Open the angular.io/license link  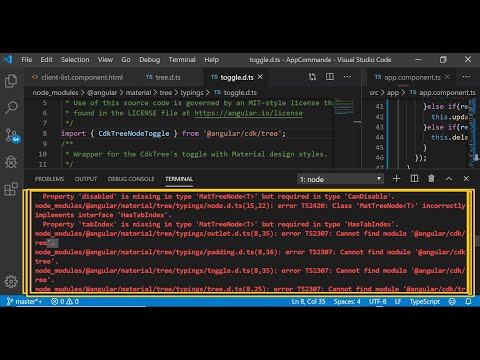coord(248,113)
